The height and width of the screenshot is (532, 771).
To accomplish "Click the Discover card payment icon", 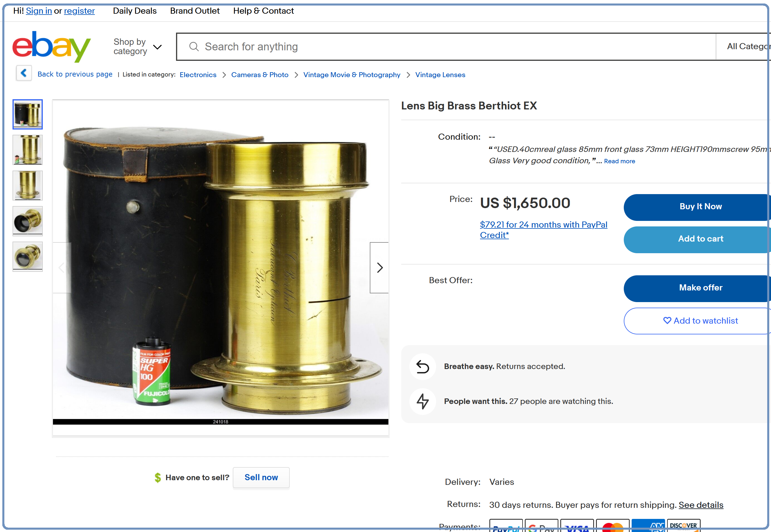I will click(684, 525).
